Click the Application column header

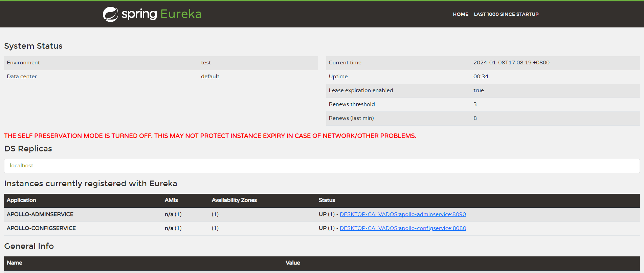coord(21,200)
